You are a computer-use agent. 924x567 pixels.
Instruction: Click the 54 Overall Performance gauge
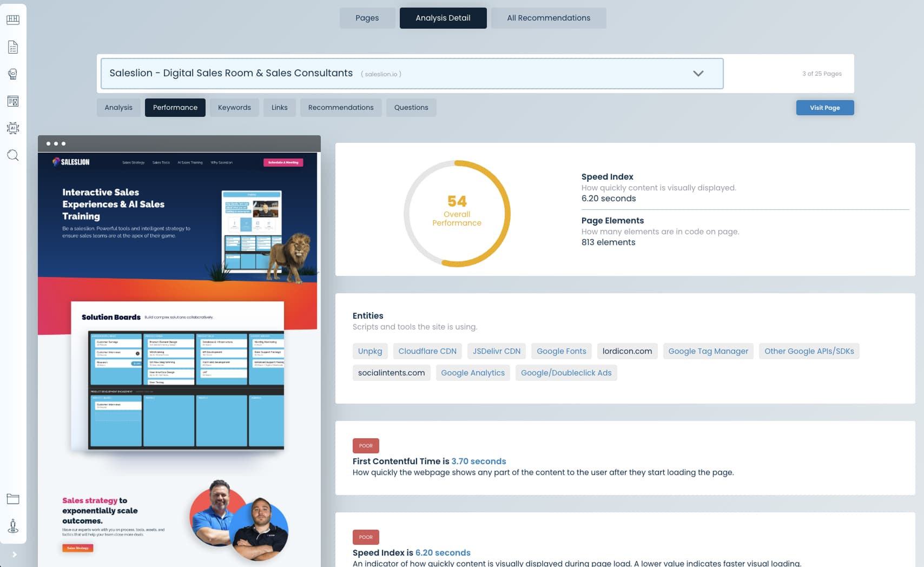pyautogui.click(x=457, y=213)
